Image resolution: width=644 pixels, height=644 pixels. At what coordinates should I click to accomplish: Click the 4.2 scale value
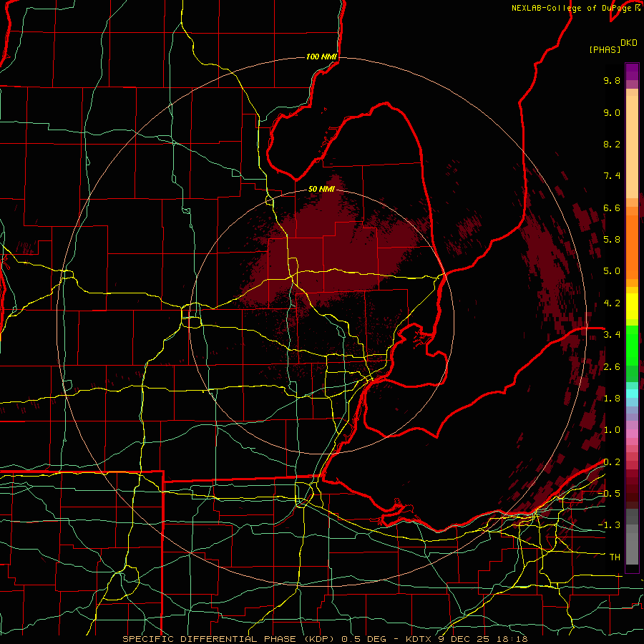(612, 303)
